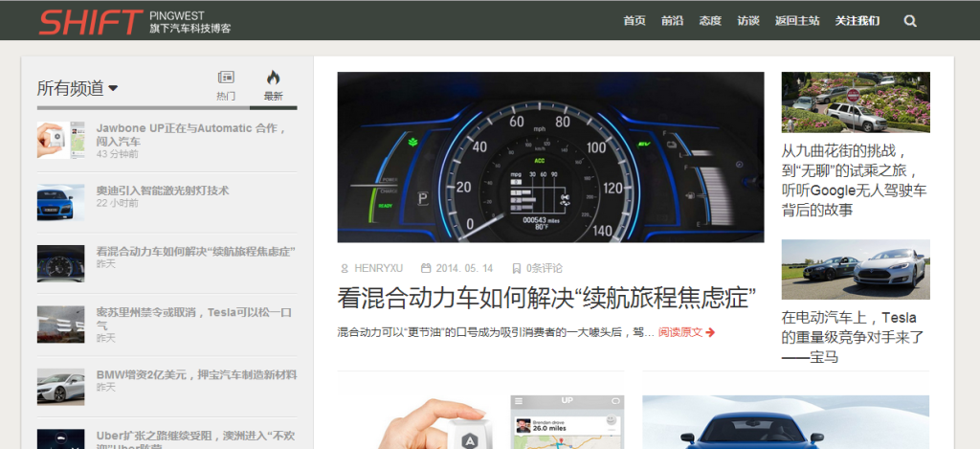Open the 0条评论 comments link
980x449 pixels.
pos(545,268)
